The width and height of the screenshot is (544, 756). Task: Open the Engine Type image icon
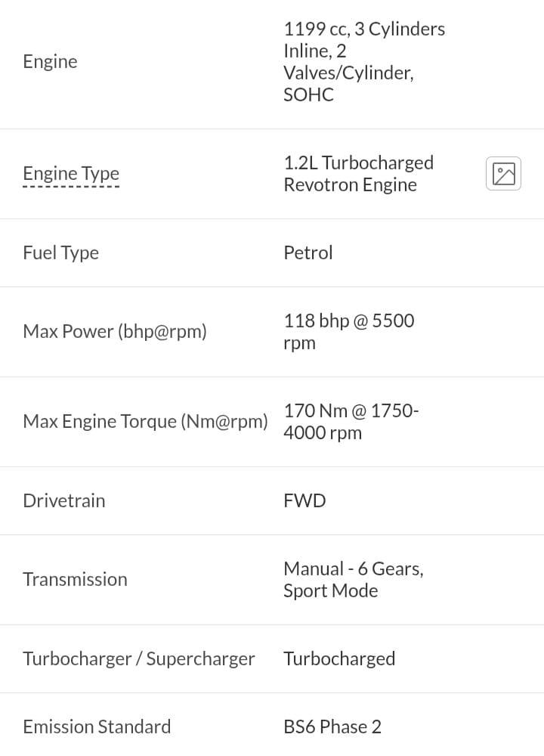pyautogui.click(x=503, y=174)
